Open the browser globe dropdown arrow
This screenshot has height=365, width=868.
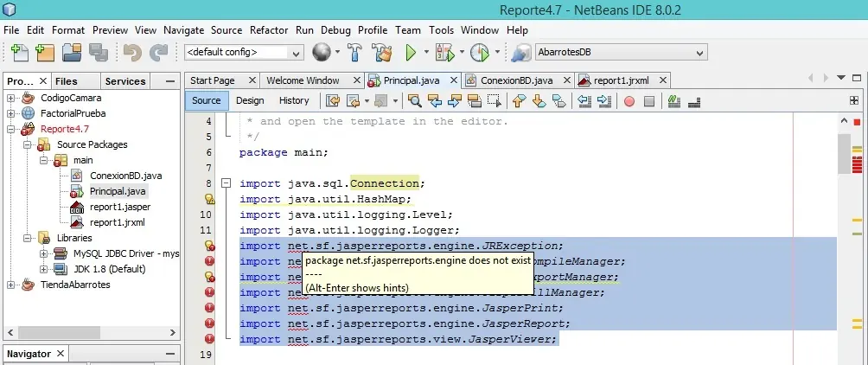[x=337, y=53]
